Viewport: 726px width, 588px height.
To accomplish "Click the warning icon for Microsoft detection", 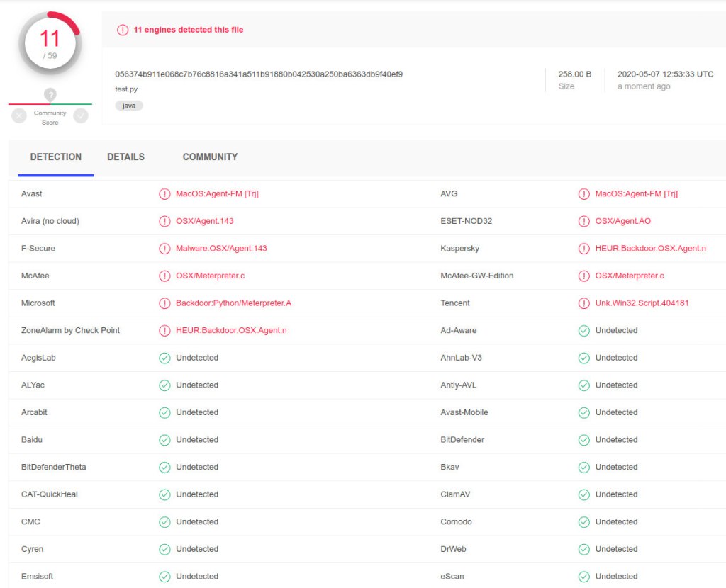I will [164, 303].
